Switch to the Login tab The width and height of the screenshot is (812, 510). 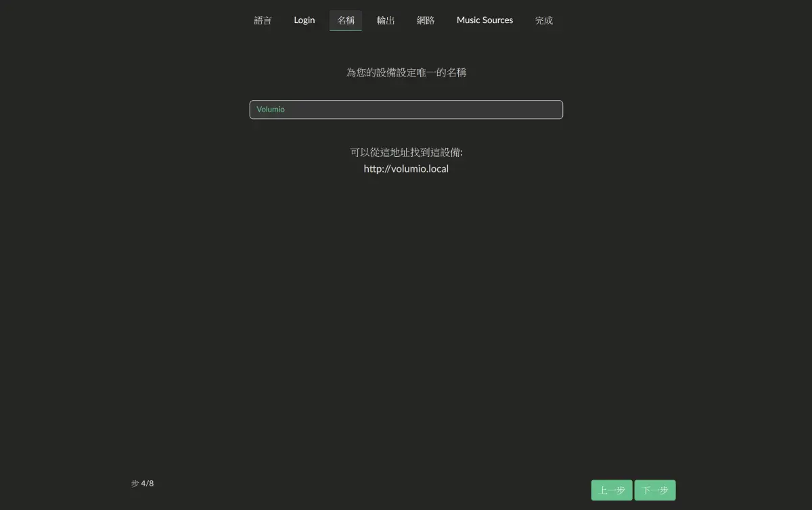point(304,20)
